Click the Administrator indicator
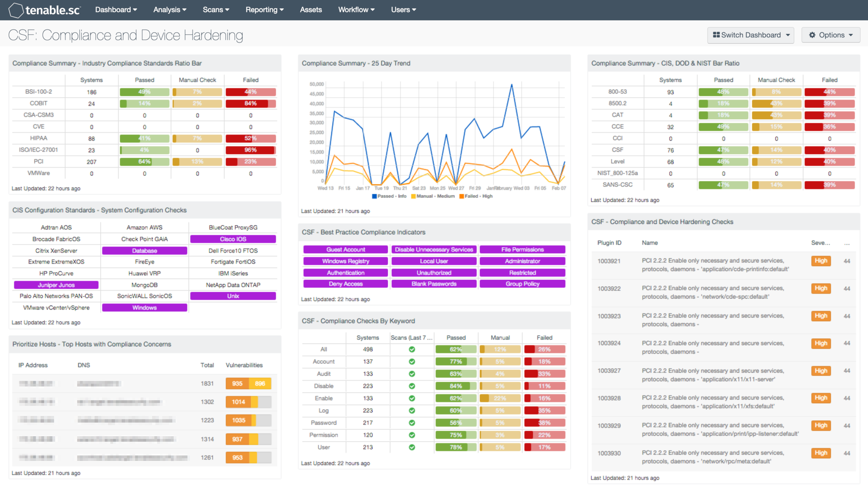 [522, 261]
